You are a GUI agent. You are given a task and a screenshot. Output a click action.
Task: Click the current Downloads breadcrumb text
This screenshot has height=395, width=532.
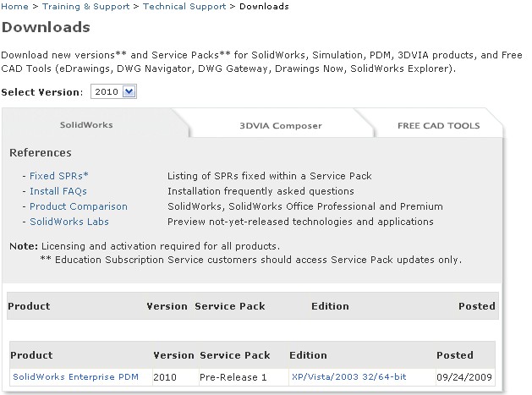click(264, 7)
